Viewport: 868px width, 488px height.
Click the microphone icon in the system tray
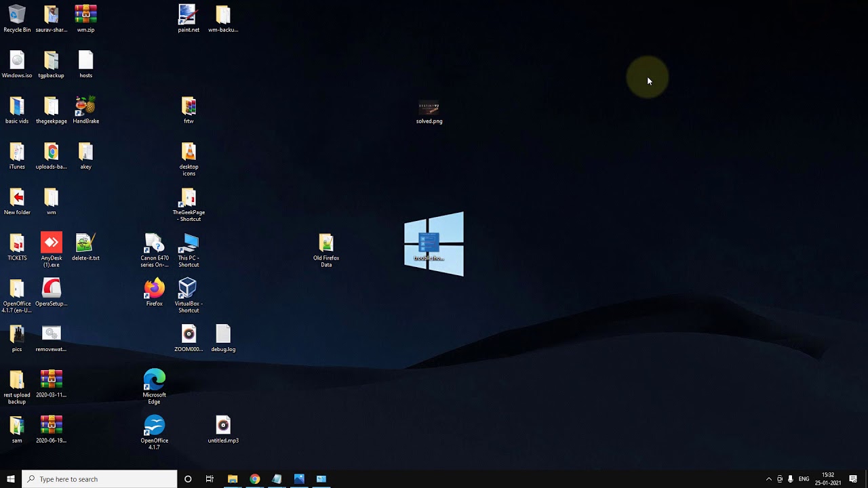pyautogui.click(x=791, y=479)
